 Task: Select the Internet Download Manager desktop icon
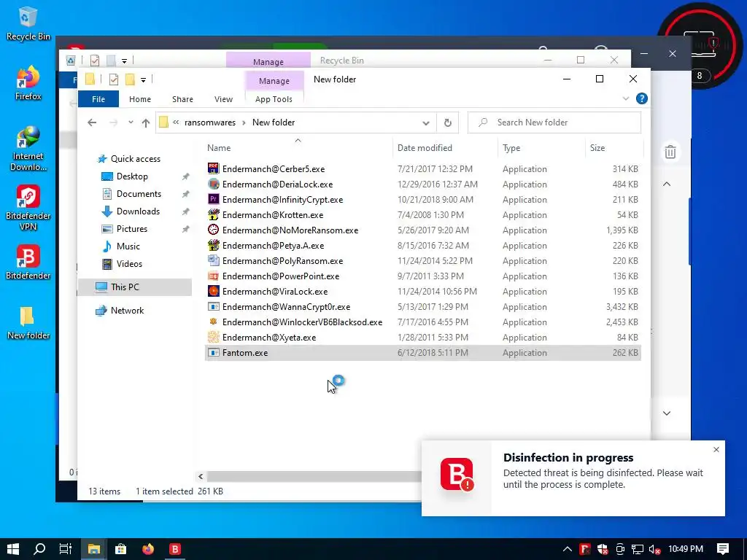[28, 149]
